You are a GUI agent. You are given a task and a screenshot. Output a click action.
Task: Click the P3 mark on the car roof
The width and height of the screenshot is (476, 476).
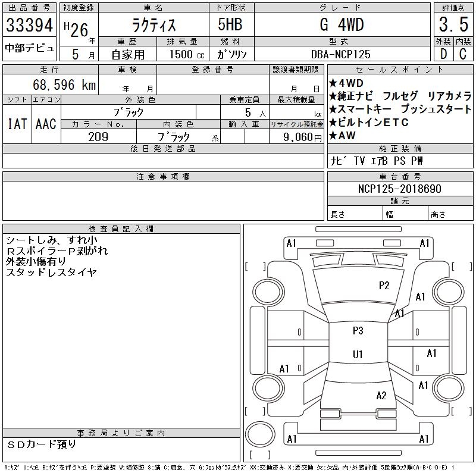358,331
